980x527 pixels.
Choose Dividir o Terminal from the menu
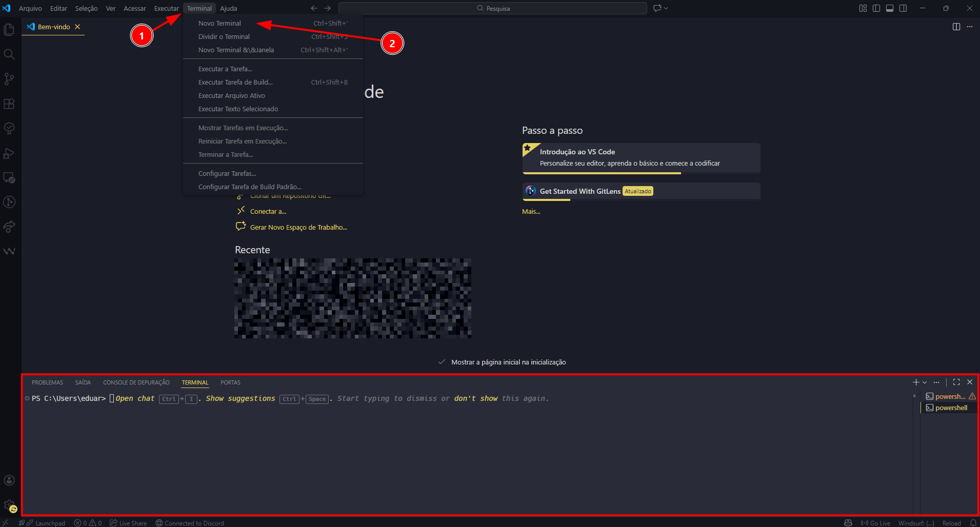coord(273,36)
